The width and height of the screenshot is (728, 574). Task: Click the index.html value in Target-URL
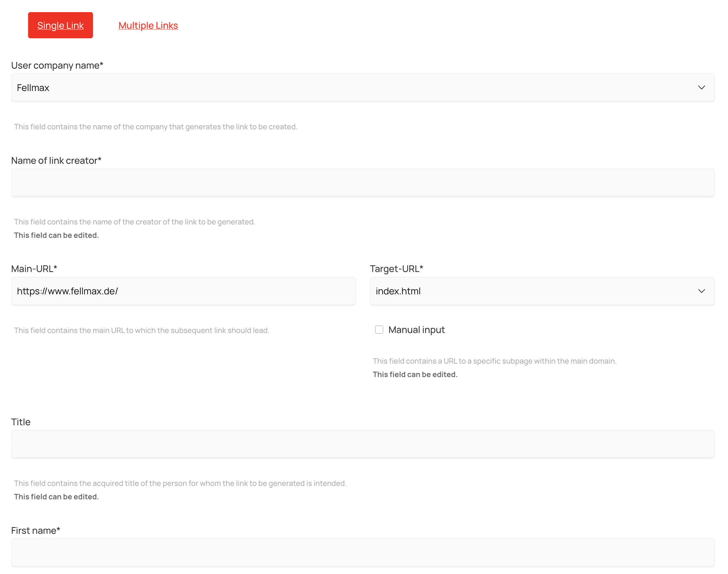click(x=398, y=291)
